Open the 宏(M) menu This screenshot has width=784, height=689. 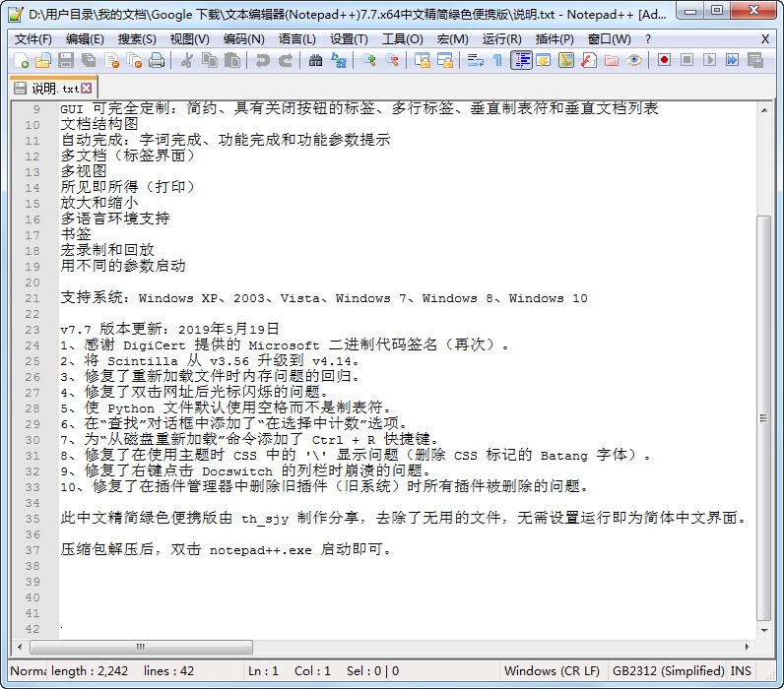coord(452,39)
